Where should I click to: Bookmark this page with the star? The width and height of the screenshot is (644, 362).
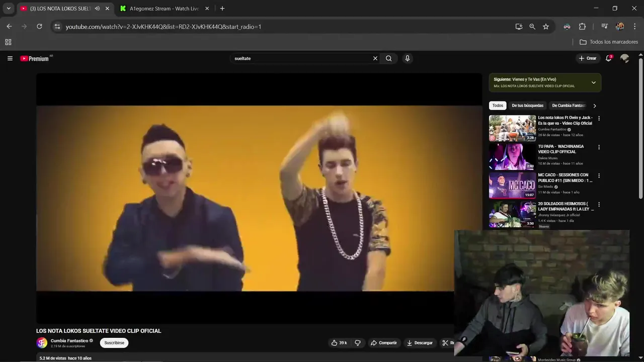pos(546,27)
